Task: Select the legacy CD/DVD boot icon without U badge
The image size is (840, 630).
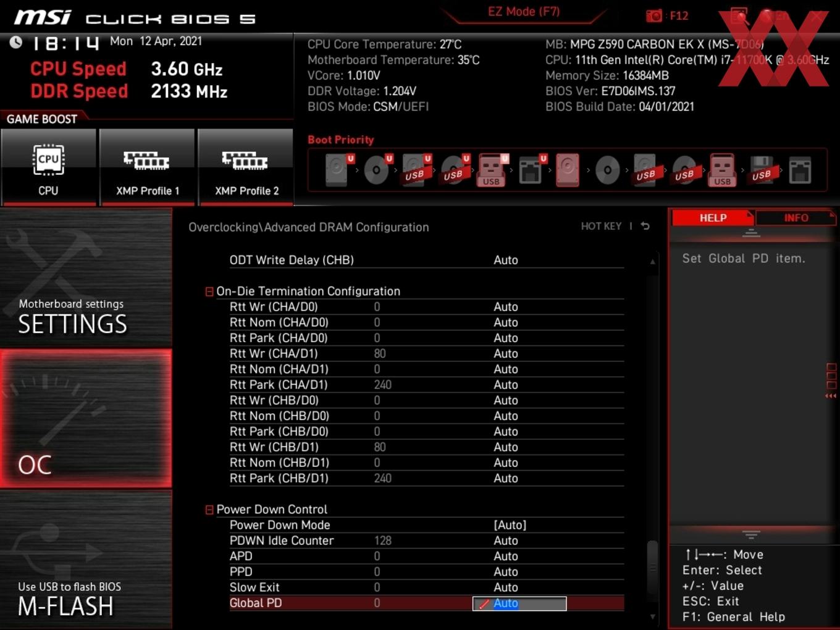Action: [607, 170]
